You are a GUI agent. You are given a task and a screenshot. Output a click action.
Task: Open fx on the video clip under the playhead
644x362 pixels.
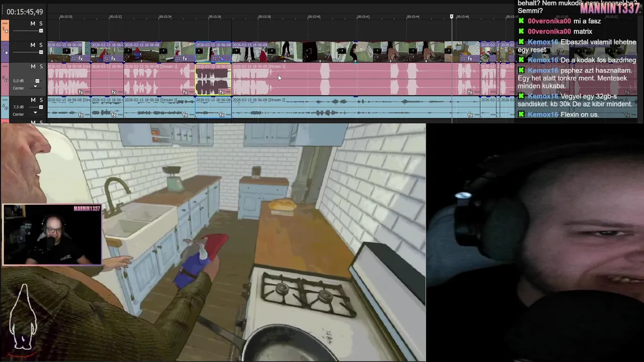click(x=470, y=59)
